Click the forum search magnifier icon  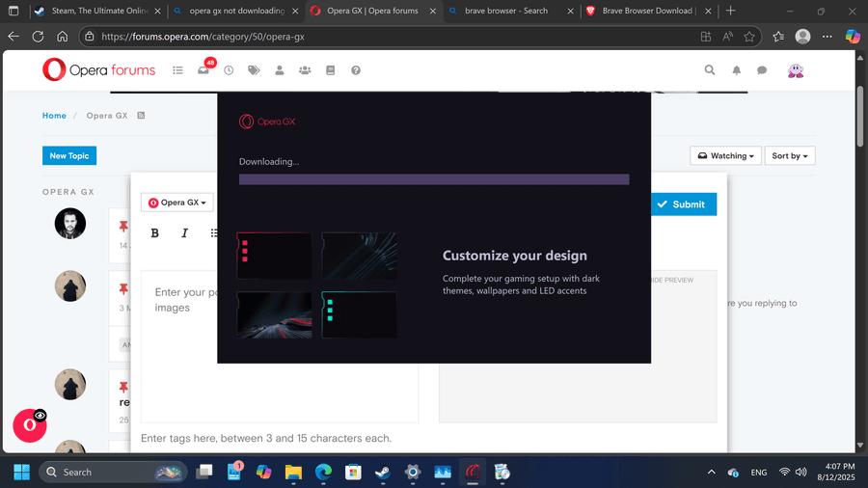[710, 69]
